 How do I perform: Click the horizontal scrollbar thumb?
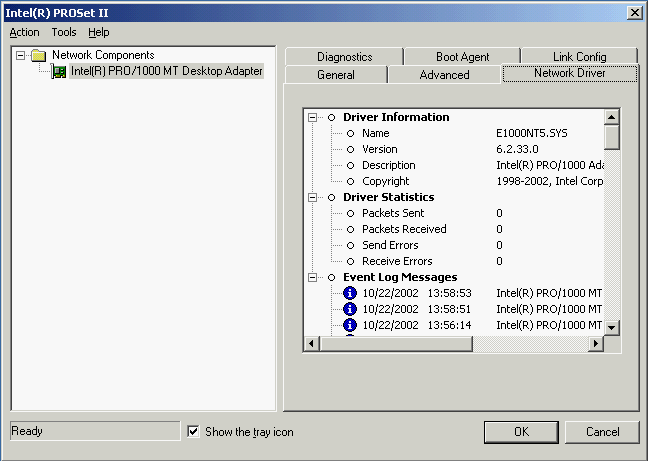[396, 343]
